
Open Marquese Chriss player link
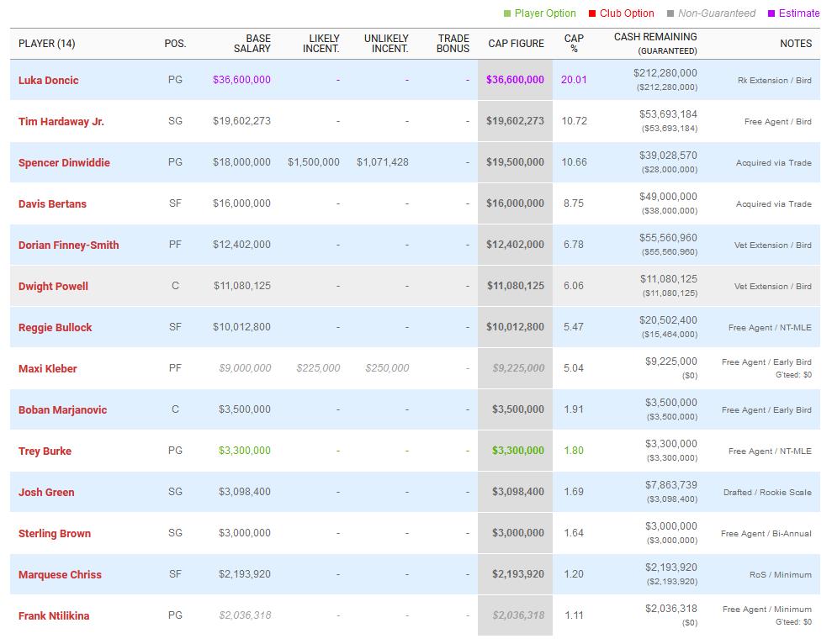[60, 574]
